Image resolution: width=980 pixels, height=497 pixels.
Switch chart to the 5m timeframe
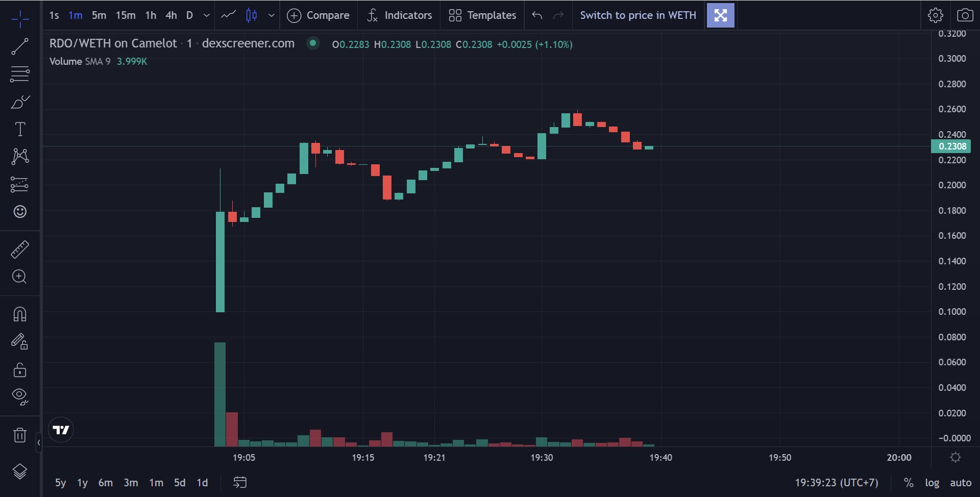click(x=99, y=15)
